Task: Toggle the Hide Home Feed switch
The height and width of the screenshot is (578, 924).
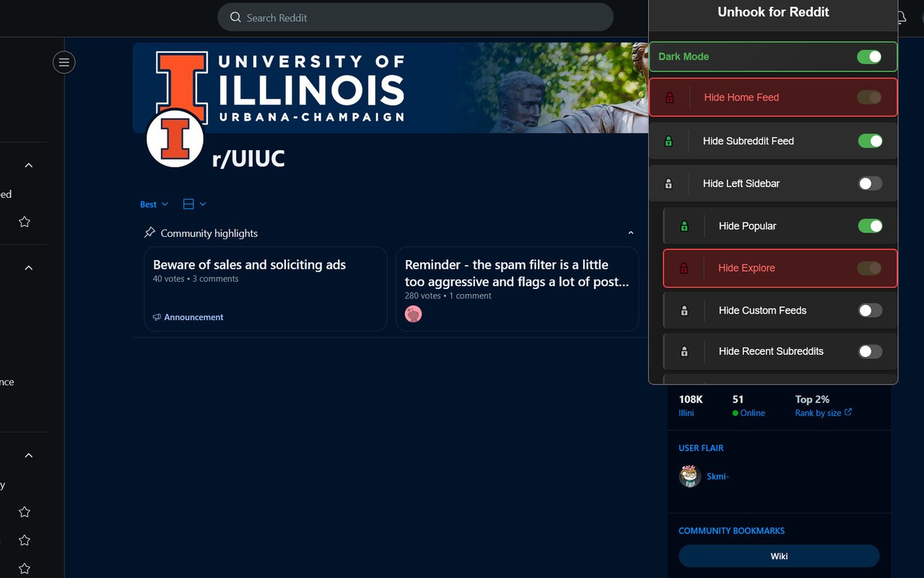Action: click(869, 98)
